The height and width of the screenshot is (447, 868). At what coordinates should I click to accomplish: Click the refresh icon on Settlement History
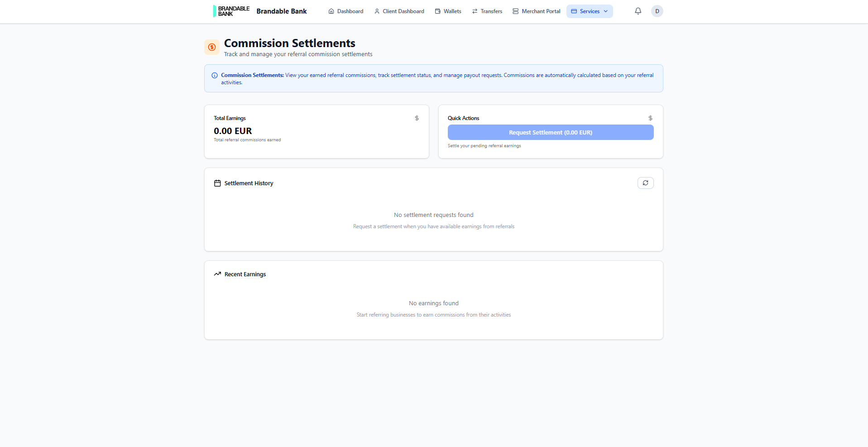point(645,183)
